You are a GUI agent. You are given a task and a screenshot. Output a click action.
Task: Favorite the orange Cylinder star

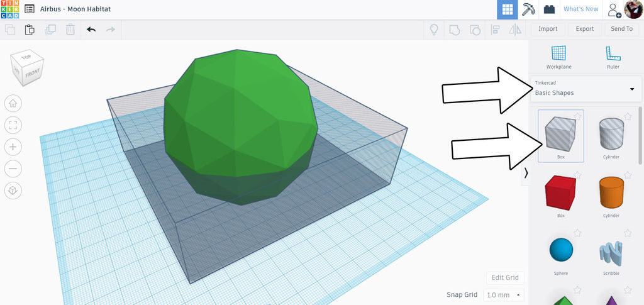point(628,175)
